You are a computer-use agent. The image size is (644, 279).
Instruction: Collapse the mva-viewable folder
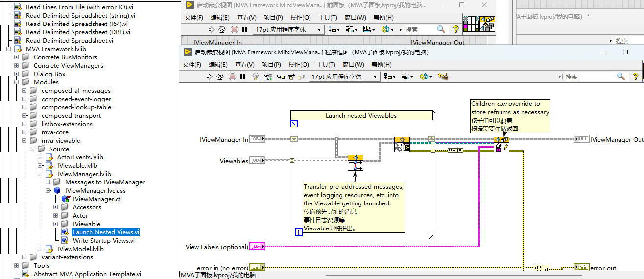24,140
